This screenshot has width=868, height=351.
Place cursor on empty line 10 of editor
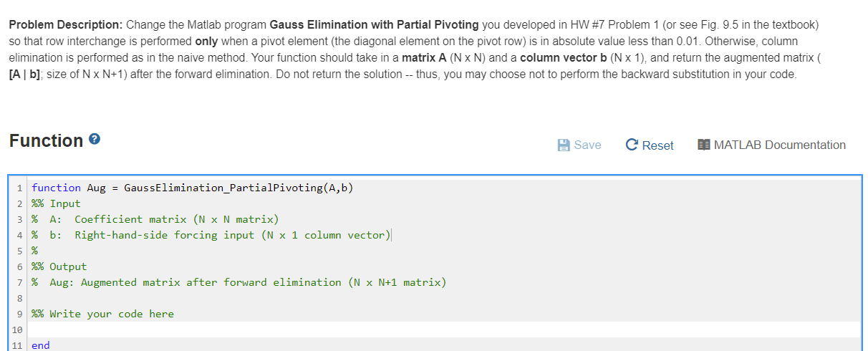point(444,330)
